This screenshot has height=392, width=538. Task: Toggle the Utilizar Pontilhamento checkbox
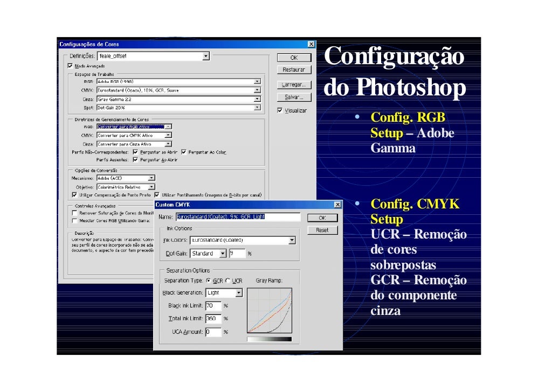157,195
